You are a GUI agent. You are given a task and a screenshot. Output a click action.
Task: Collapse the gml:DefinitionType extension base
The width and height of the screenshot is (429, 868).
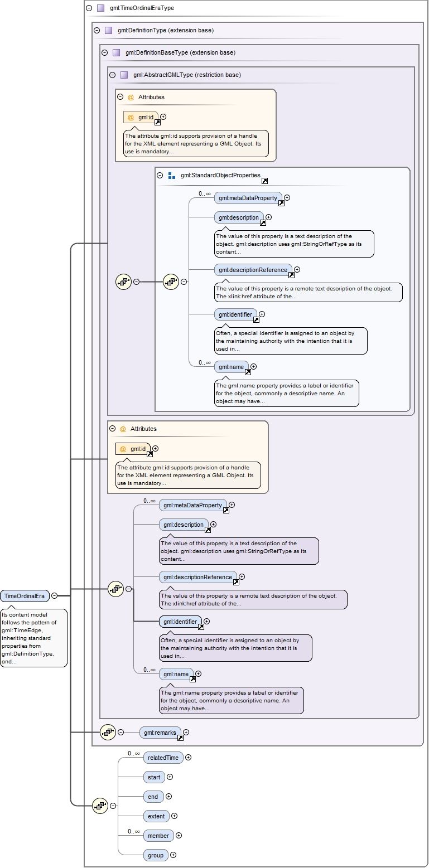[x=97, y=30]
